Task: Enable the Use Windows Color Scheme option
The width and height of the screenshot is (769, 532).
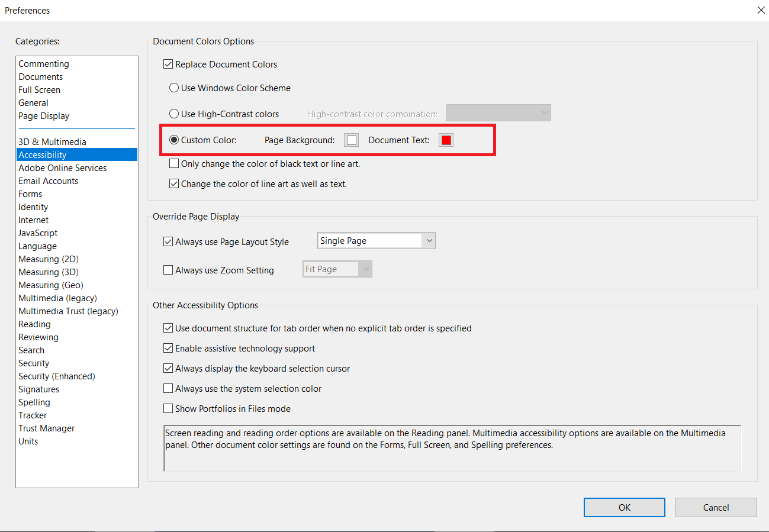Action: tap(174, 88)
